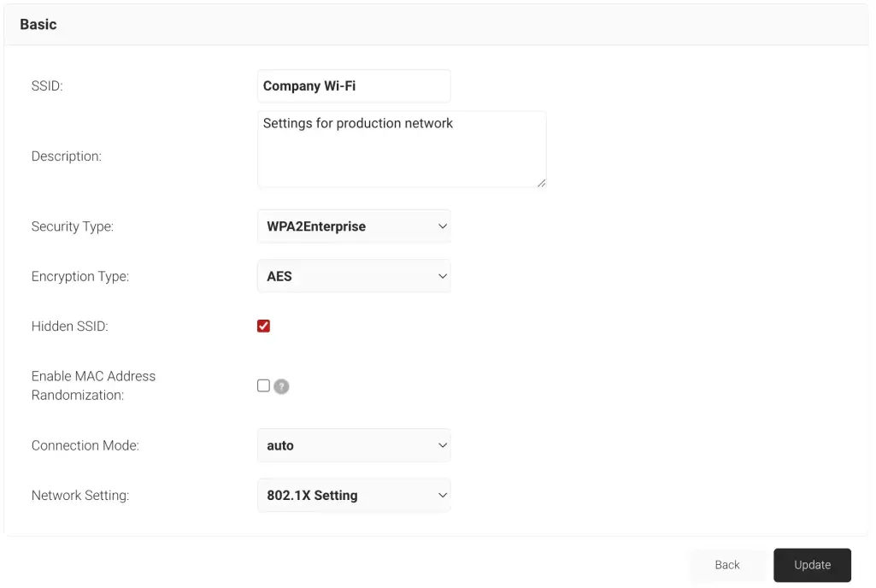Viewport: 876px width, 588px height.
Task: Open the Security Type dropdown
Action: coord(353,226)
